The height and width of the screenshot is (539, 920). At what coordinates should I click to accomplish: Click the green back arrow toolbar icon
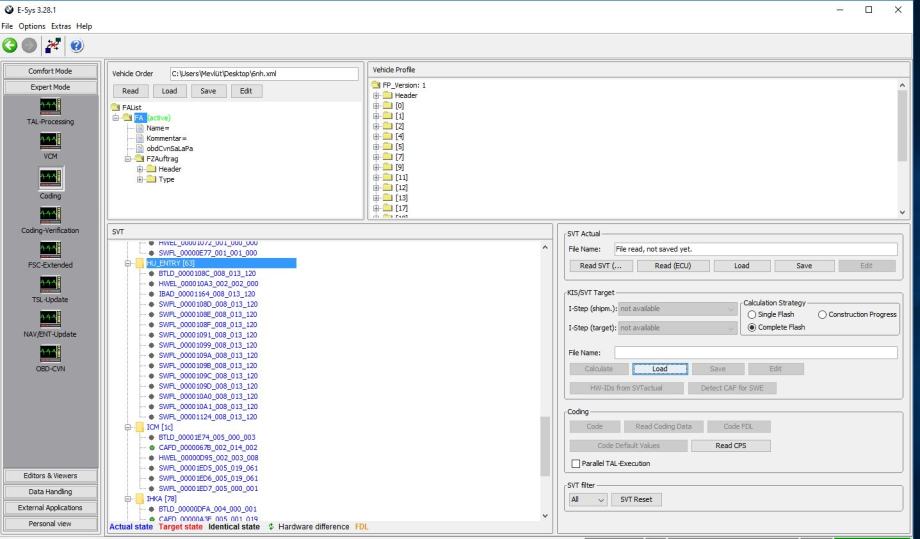[x=11, y=47]
